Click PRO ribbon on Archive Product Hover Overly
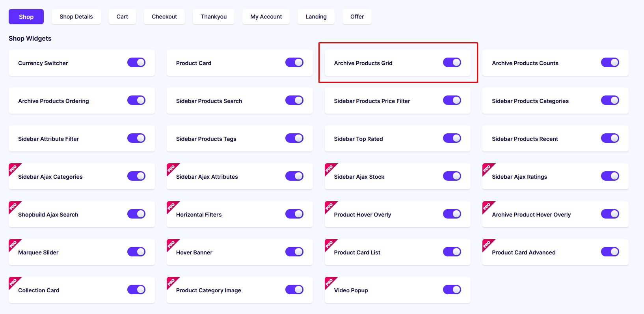This screenshot has height=314, width=644. pyautogui.click(x=488, y=206)
